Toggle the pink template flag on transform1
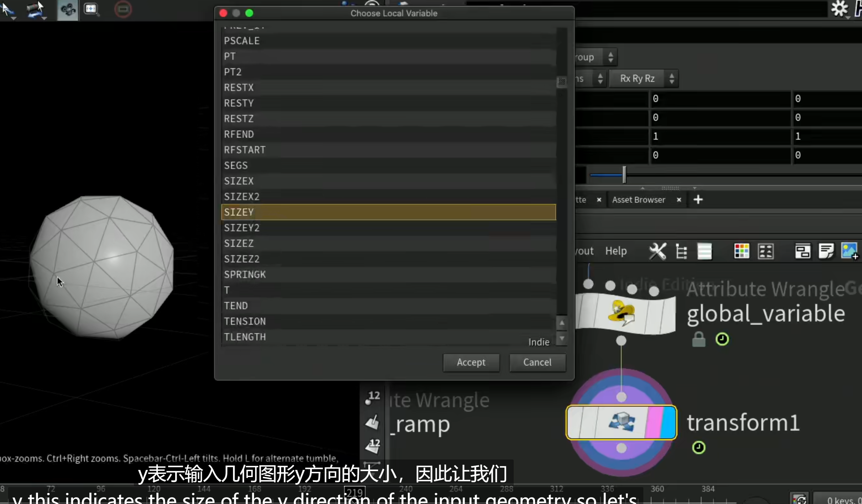 coord(654,422)
